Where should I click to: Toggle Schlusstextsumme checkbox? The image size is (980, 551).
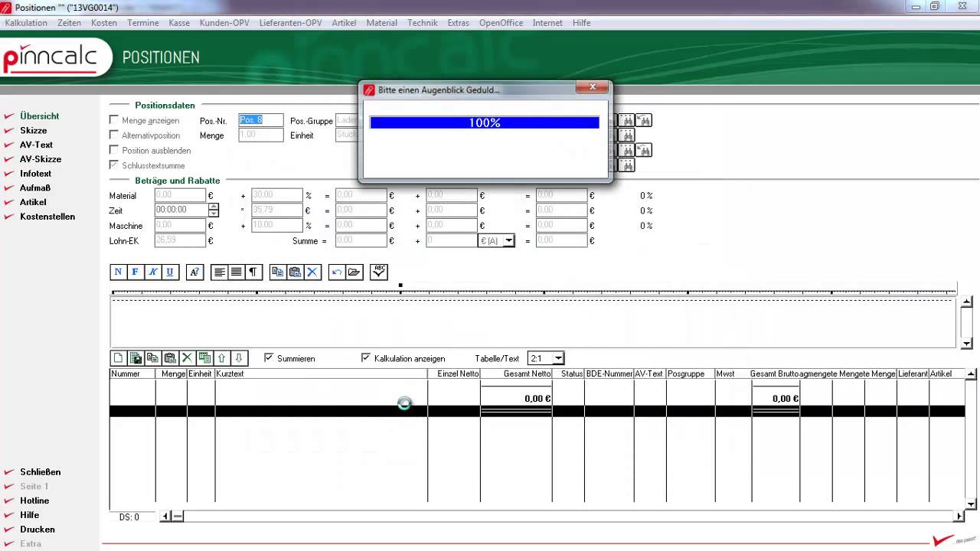point(114,165)
